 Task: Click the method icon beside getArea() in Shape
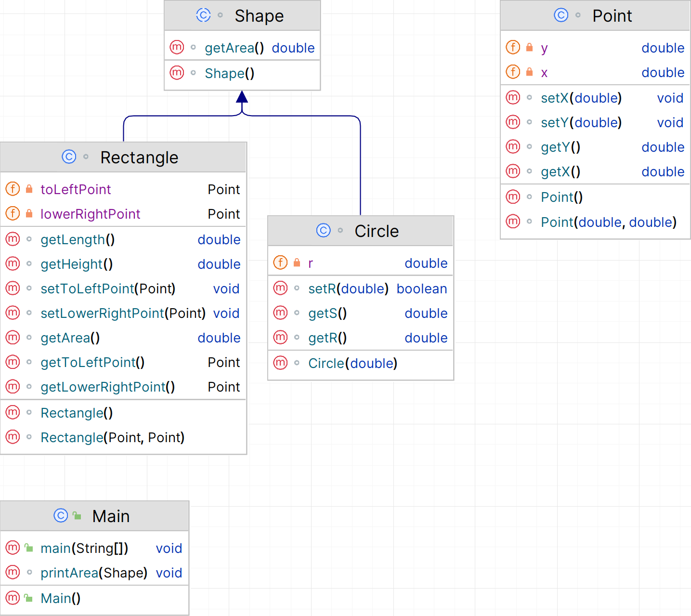click(177, 47)
